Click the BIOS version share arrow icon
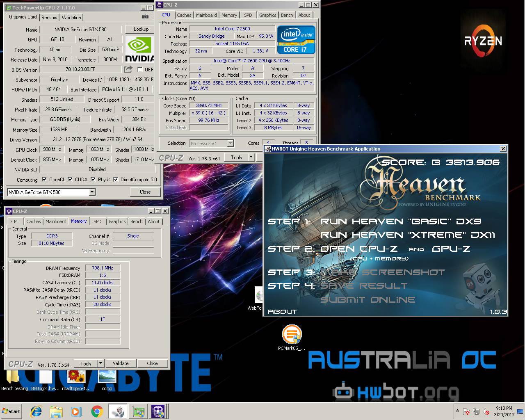This screenshot has height=420, width=525. (128, 69)
